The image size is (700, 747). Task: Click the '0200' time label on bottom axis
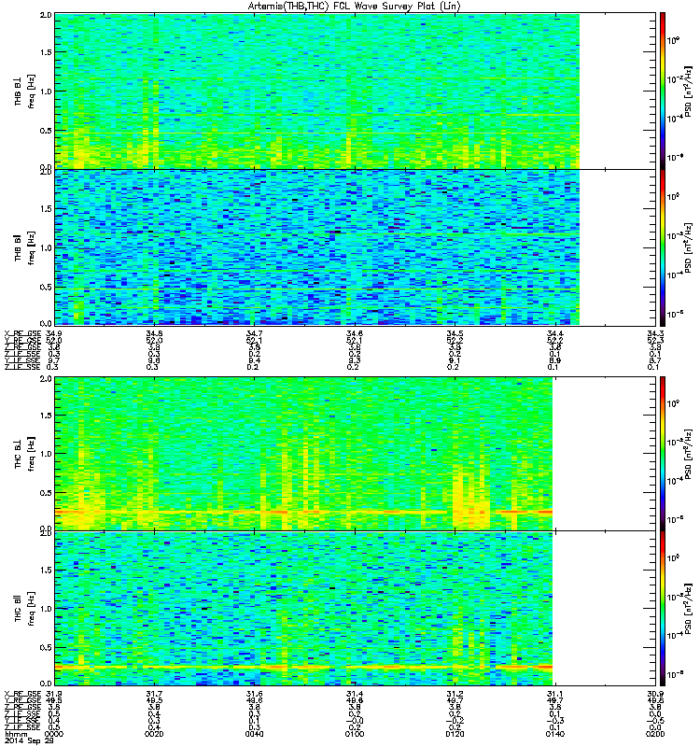pyautogui.click(x=655, y=734)
